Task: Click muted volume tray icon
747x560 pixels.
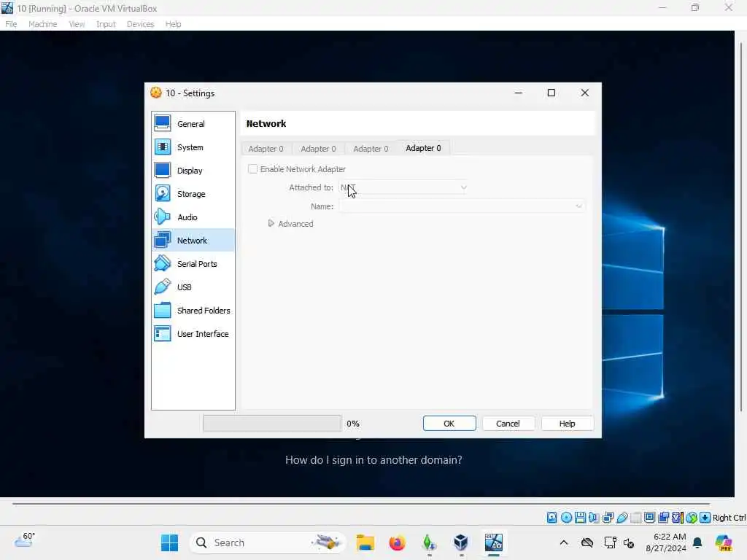Action: click(629, 542)
